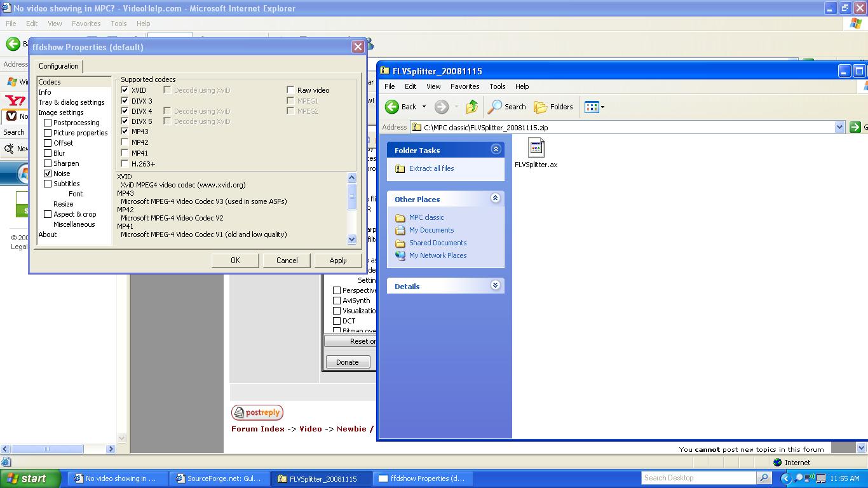Toggle the Folders pane in FLVSplitter window
The width and height of the screenshot is (868, 488).
pos(553,107)
